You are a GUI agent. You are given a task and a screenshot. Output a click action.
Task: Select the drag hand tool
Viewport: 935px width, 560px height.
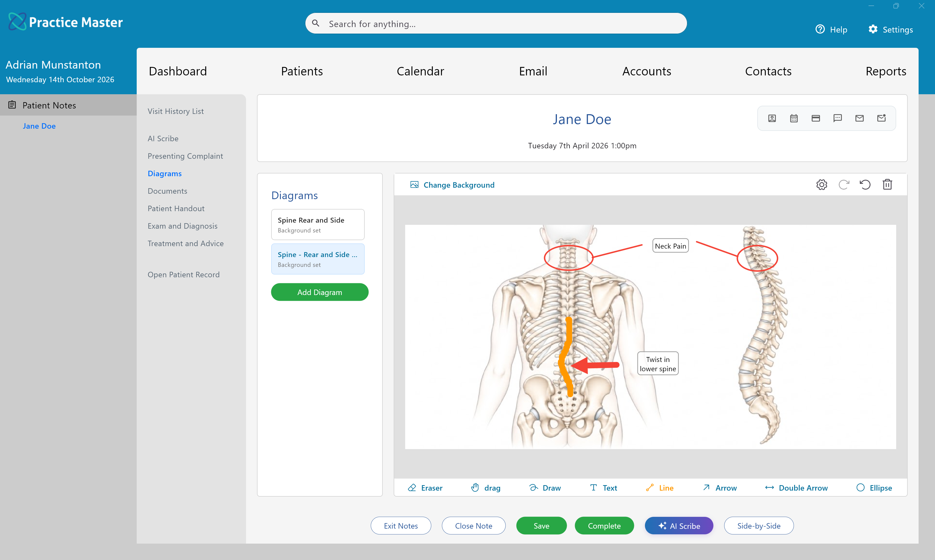[485, 488]
